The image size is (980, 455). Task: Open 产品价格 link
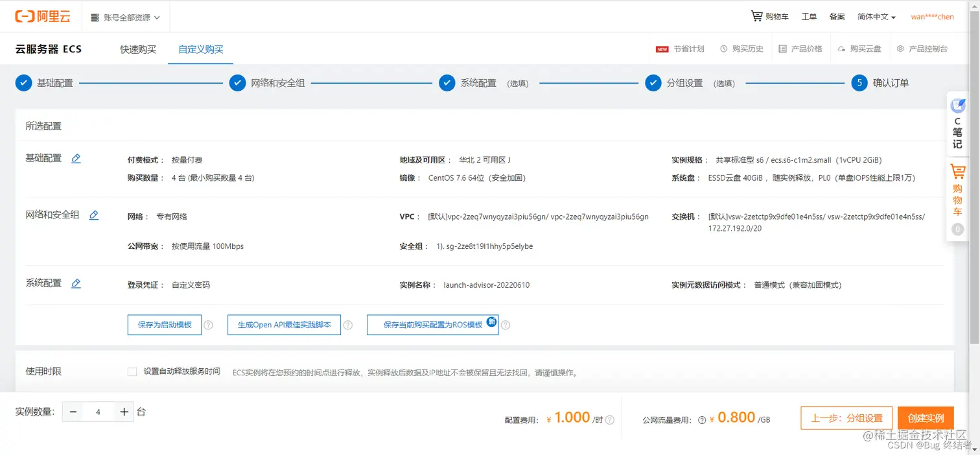(800, 49)
